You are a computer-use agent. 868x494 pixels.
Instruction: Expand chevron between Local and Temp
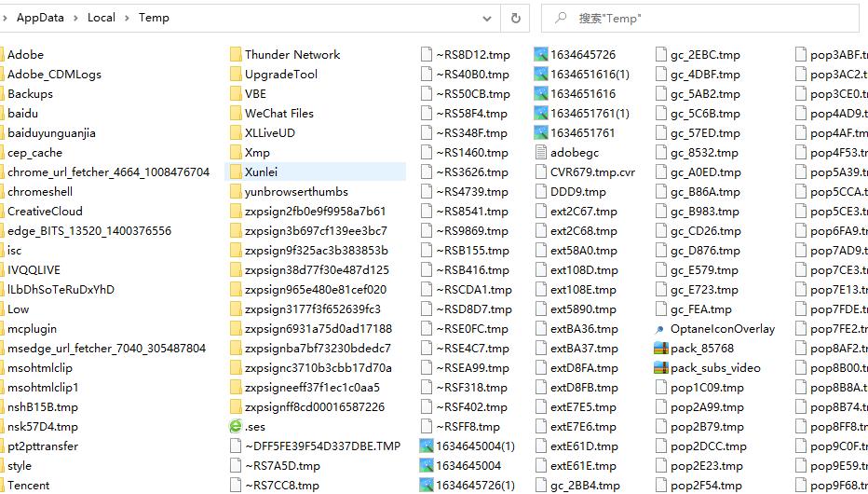127,19
